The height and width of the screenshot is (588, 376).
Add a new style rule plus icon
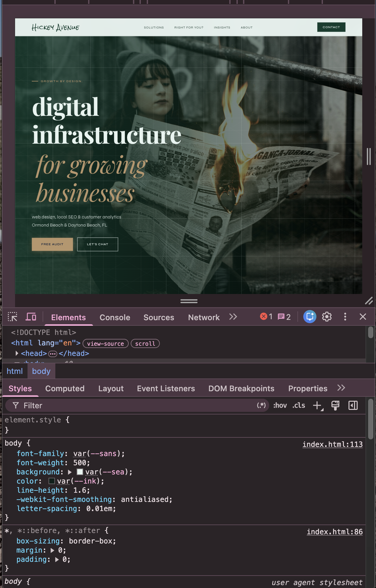click(318, 406)
